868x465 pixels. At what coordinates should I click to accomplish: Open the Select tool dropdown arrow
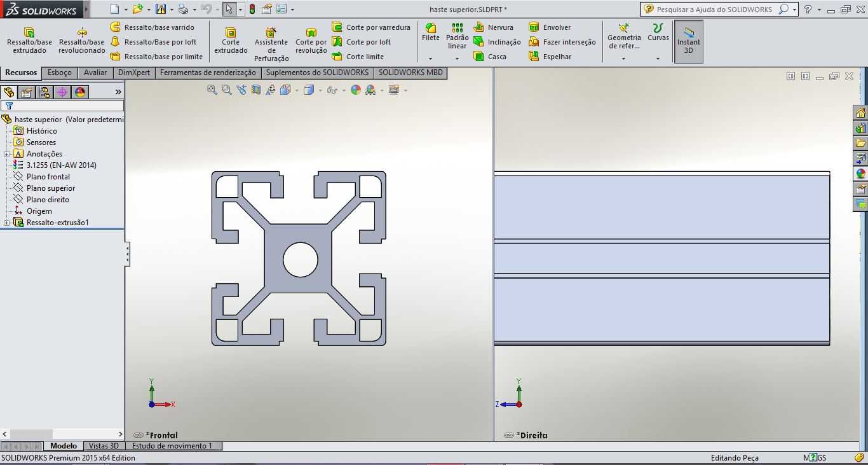click(240, 10)
